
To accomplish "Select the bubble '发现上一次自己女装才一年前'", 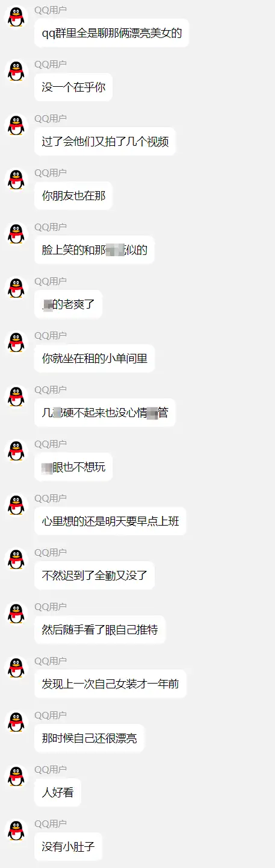I will (110, 684).
